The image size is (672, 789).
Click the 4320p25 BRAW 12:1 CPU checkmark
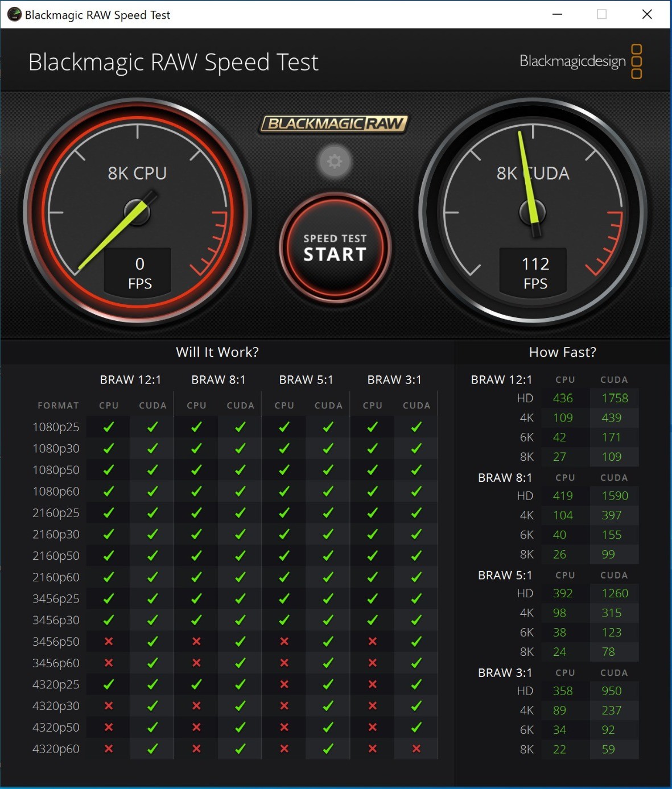109,684
